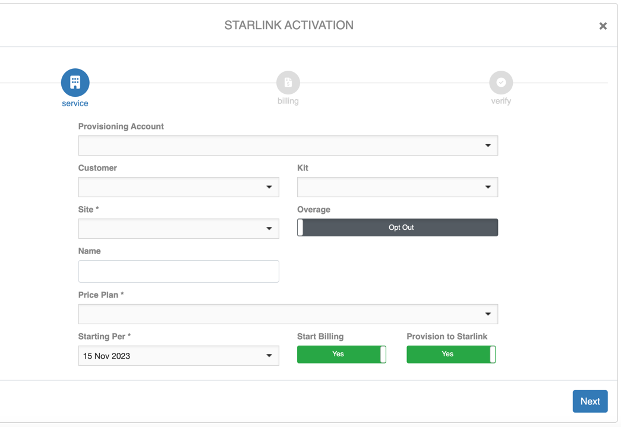621x427 pixels.
Task: Jump to the verify step label
Action: [x=501, y=101]
